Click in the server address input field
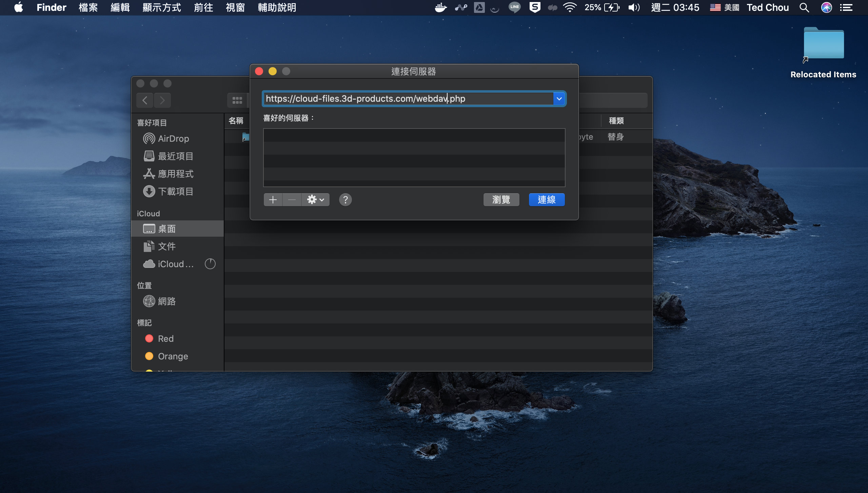 click(407, 99)
